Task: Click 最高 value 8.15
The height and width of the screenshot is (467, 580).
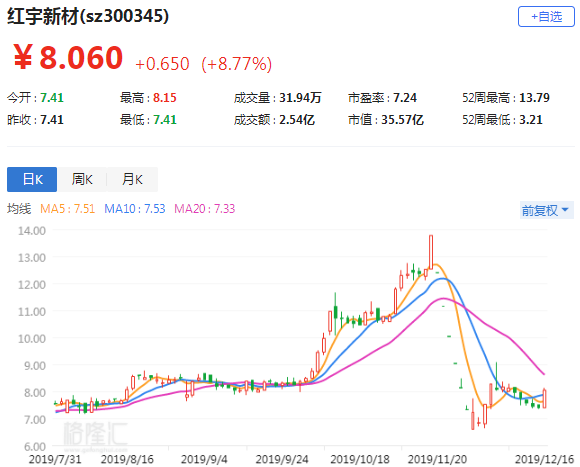Action: pyautogui.click(x=165, y=98)
